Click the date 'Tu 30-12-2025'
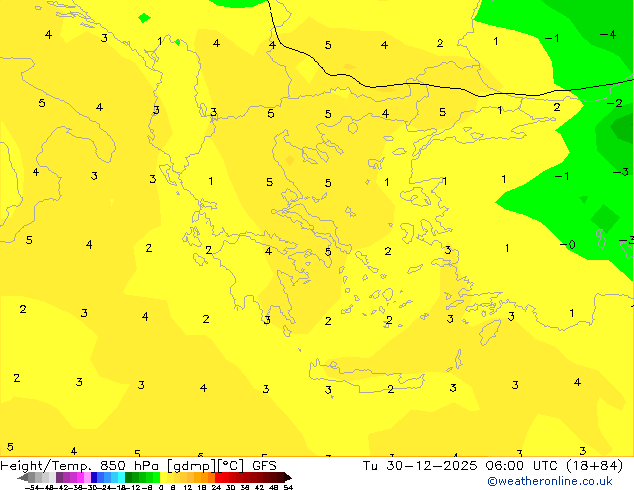The height and width of the screenshot is (490, 634). click(x=420, y=466)
